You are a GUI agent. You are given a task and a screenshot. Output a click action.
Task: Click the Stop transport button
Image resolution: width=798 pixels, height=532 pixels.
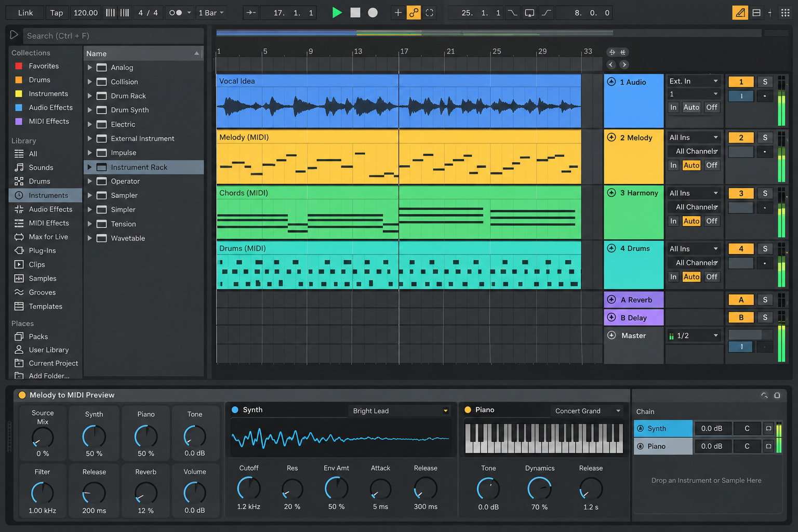[x=355, y=12]
